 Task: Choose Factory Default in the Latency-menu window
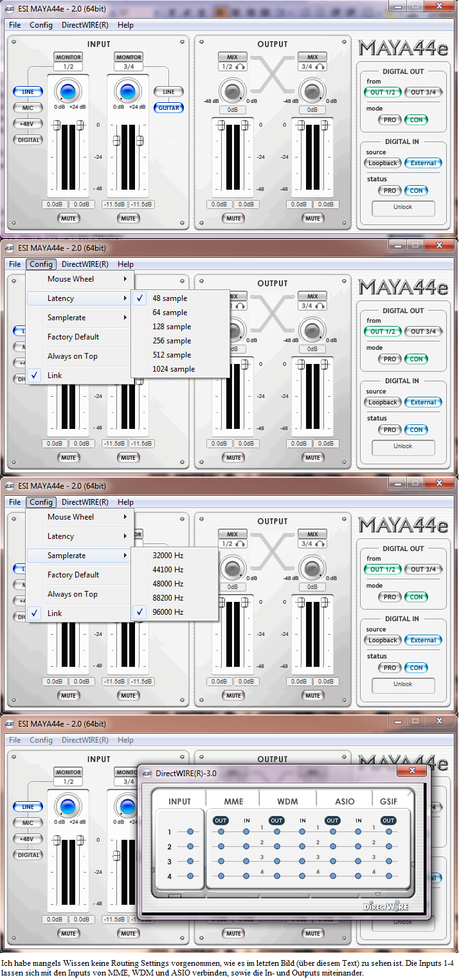click(x=80, y=337)
